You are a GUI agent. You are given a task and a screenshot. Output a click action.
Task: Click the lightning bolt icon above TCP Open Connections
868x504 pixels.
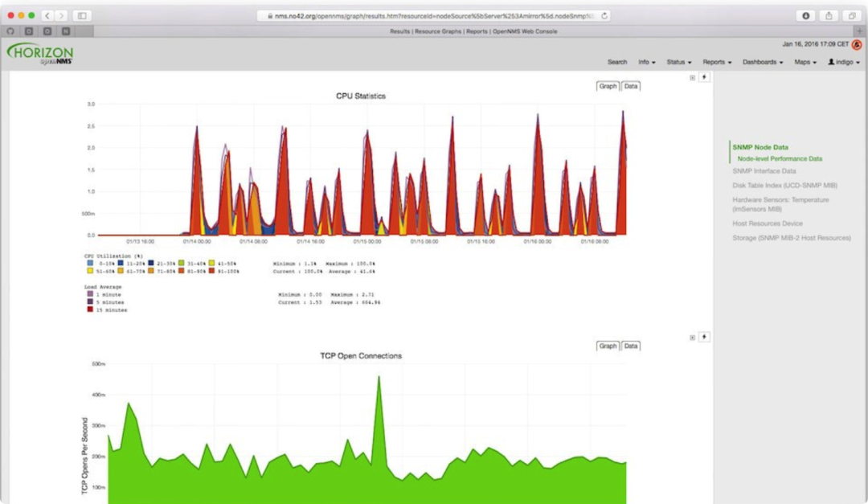point(704,337)
